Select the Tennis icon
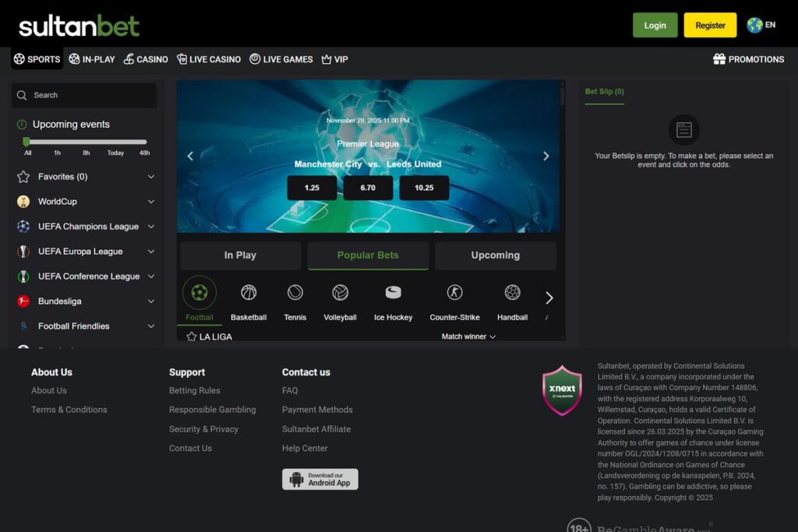The width and height of the screenshot is (798, 532). pos(295,294)
